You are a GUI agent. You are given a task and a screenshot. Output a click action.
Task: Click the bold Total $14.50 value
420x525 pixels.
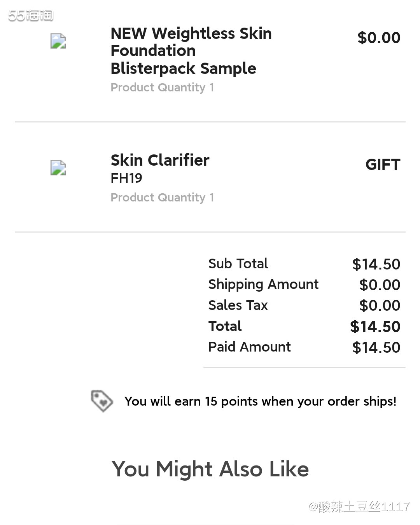pos(375,327)
